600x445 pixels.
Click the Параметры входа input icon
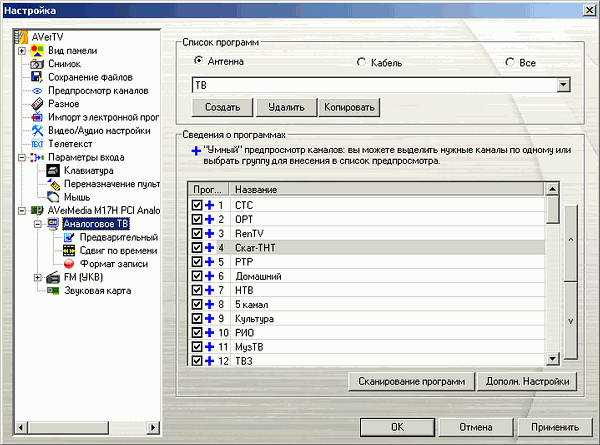tap(37, 157)
